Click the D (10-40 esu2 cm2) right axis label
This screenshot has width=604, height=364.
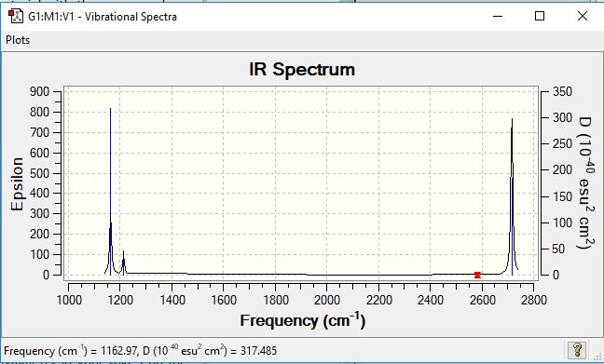pyautogui.click(x=585, y=182)
